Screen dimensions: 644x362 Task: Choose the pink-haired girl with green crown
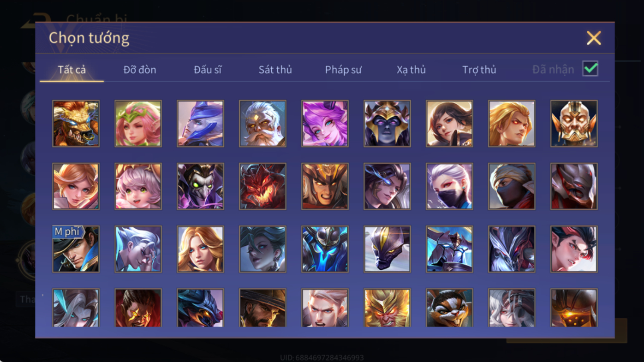[x=138, y=124]
